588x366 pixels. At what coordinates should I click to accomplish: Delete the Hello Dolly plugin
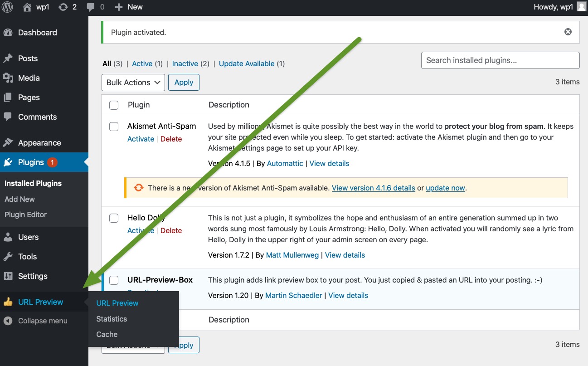171,231
